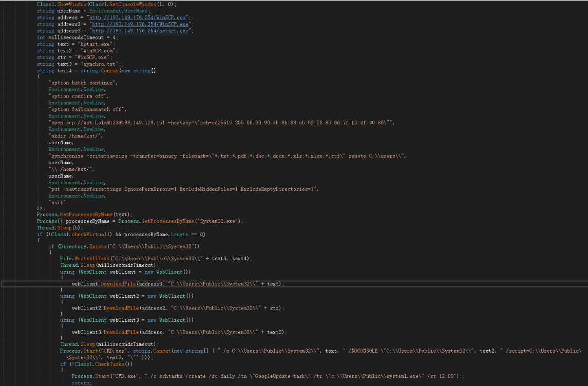Open the WinSCP.exe URL link in address2 string
The width and height of the screenshot is (588, 386).
tap(140, 24)
